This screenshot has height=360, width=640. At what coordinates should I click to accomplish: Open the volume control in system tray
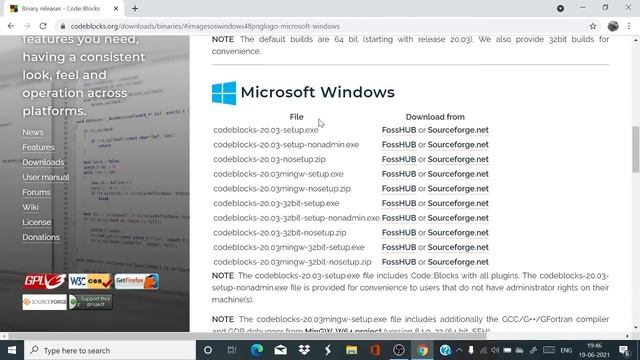click(495, 350)
